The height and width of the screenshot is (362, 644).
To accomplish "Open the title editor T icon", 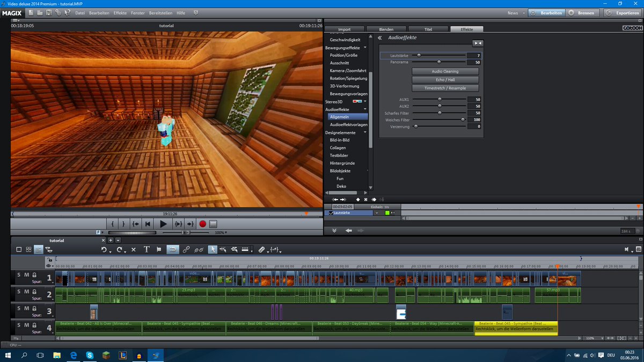I will click(147, 249).
